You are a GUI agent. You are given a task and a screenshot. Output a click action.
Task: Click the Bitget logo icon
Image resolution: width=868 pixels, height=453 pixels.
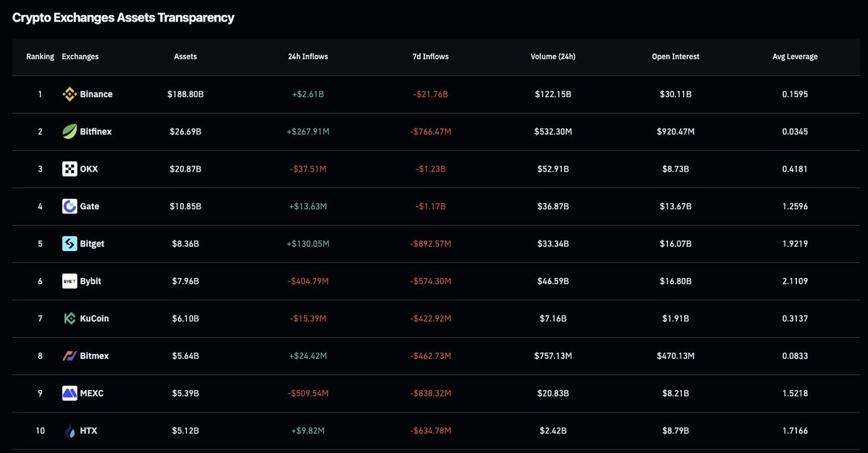point(69,243)
